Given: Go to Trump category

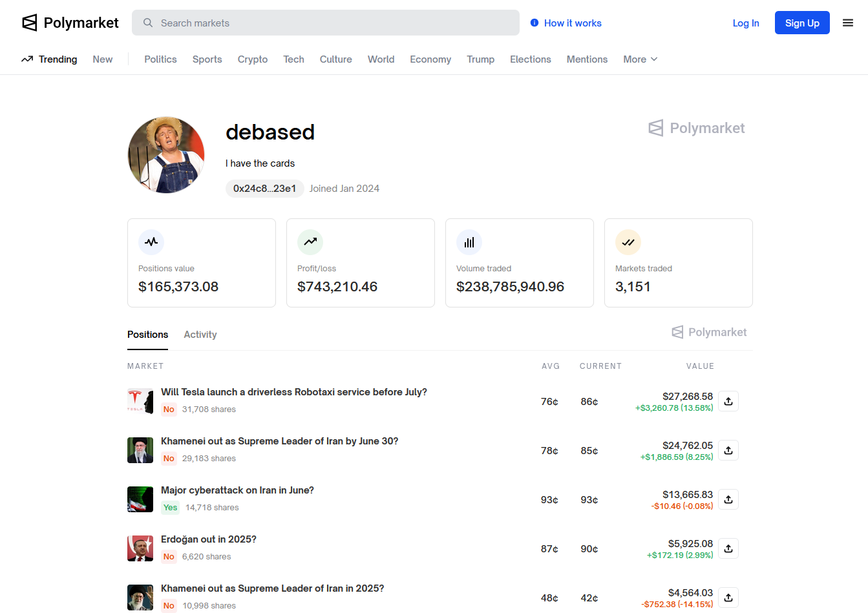Looking at the screenshot, I should pos(480,59).
